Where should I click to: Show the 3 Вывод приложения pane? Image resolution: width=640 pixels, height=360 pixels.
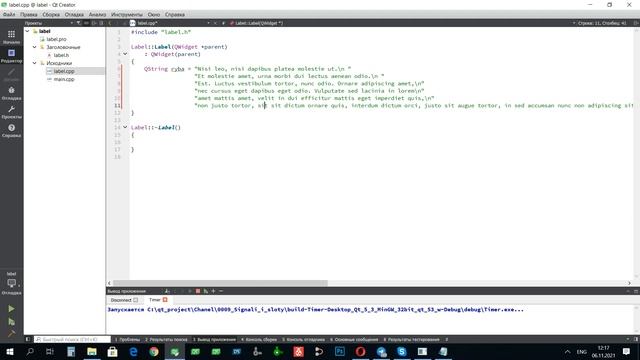(214, 339)
